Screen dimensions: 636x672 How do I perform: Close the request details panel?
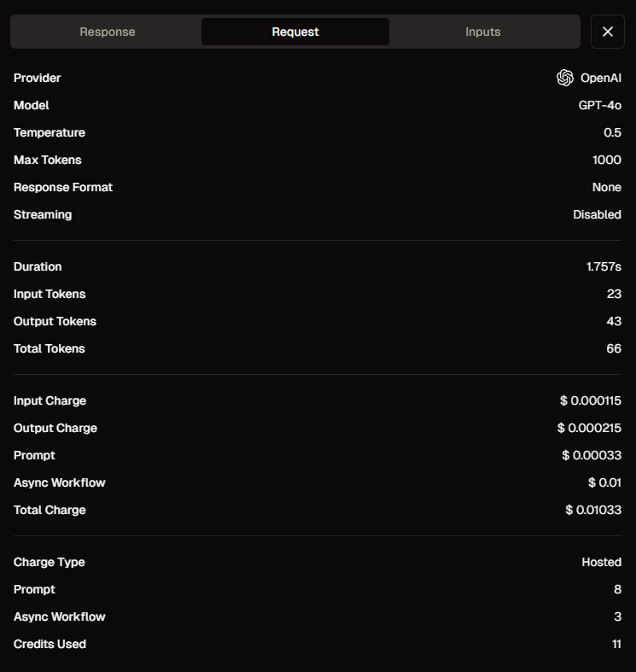point(607,32)
